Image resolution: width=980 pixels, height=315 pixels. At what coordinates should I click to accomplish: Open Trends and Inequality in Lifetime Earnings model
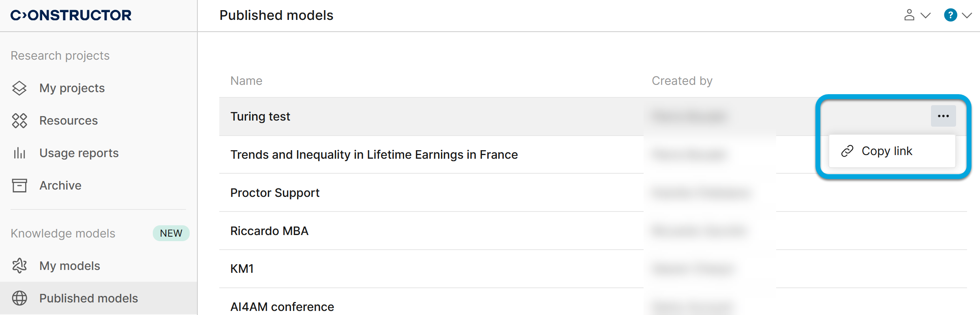[x=374, y=155]
